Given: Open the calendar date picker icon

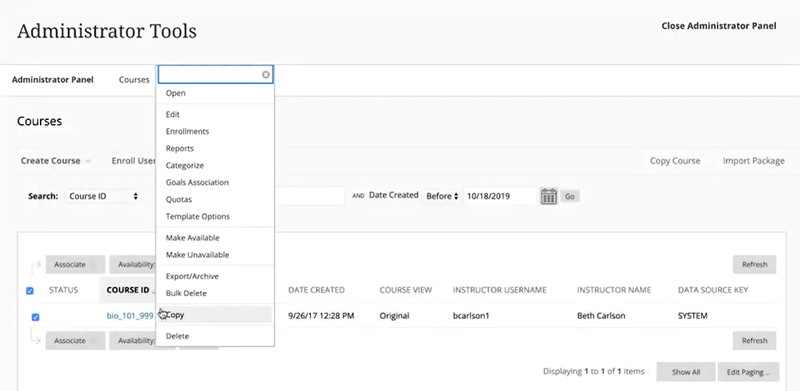Looking at the screenshot, I should 548,196.
